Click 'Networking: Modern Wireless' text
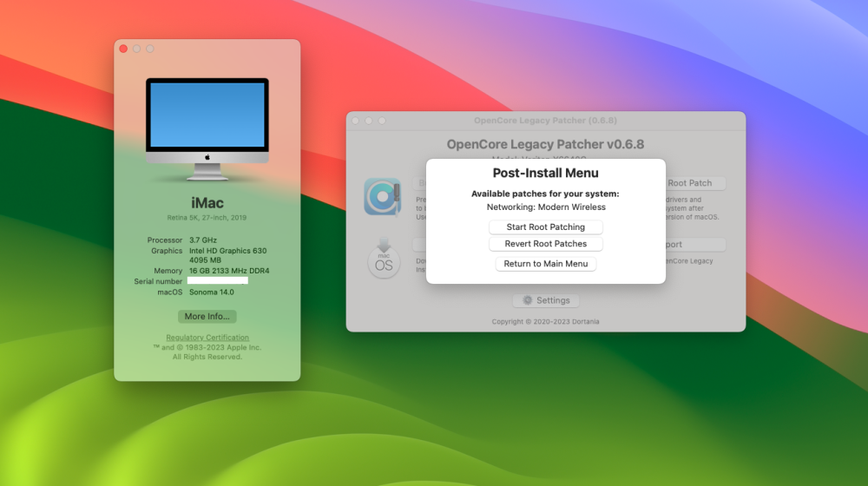868x486 pixels. tap(546, 207)
